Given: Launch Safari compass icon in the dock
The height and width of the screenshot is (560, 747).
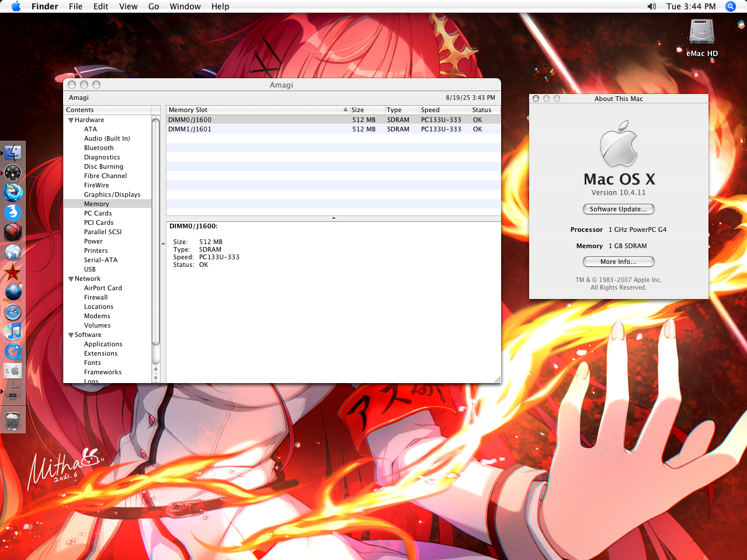Looking at the screenshot, I should tap(13, 312).
